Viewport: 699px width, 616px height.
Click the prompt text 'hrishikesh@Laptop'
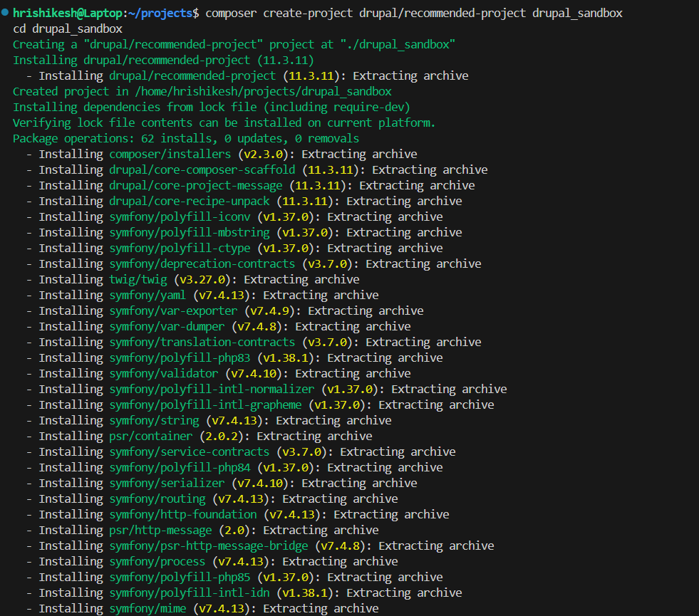(67, 14)
